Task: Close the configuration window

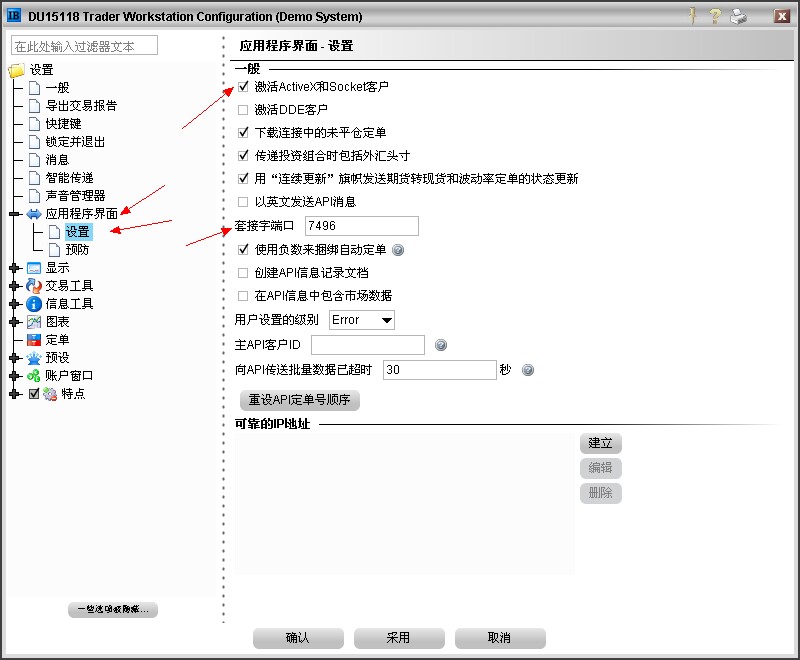Action: click(x=781, y=16)
